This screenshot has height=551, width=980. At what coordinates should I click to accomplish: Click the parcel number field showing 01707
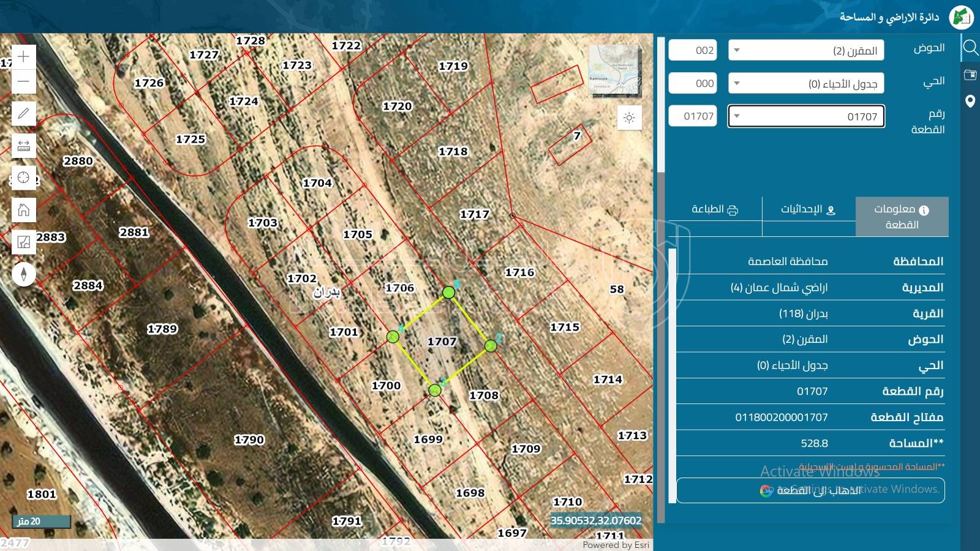(x=693, y=116)
